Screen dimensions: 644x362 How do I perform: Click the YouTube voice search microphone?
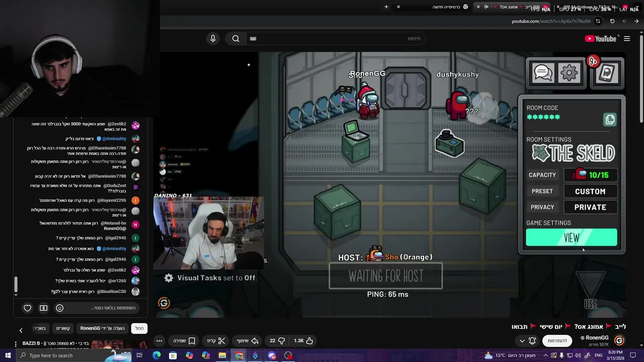click(x=213, y=39)
